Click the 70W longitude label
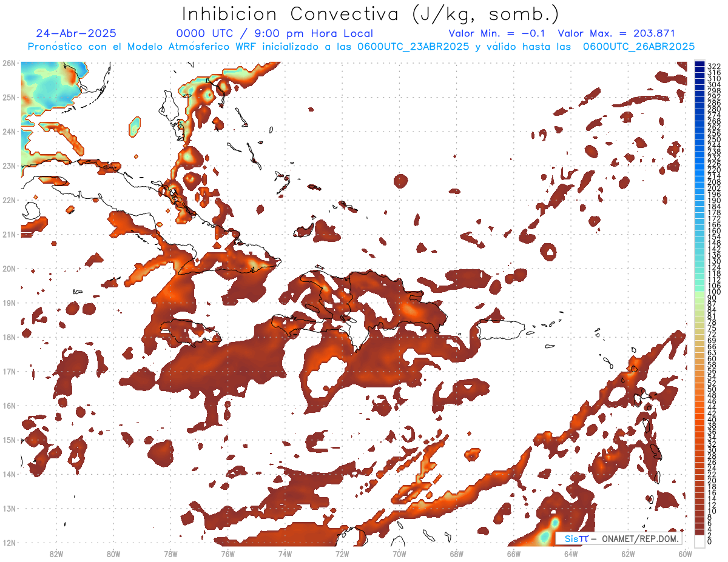Screen dimensions: 728x562 [x=399, y=554]
